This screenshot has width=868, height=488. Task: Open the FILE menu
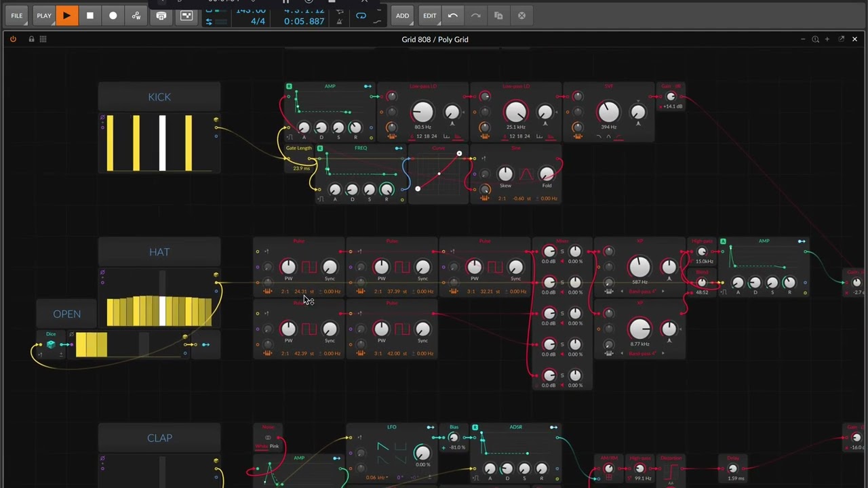coord(16,16)
